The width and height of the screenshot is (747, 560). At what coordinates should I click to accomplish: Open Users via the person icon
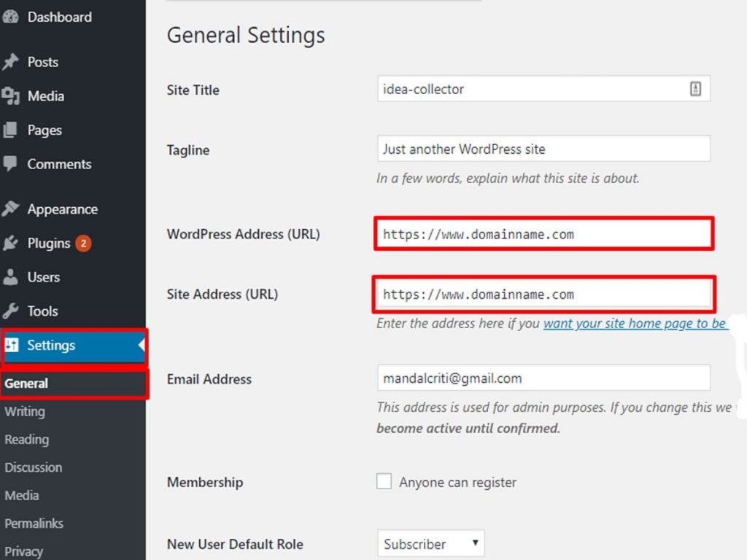point(13,277)
